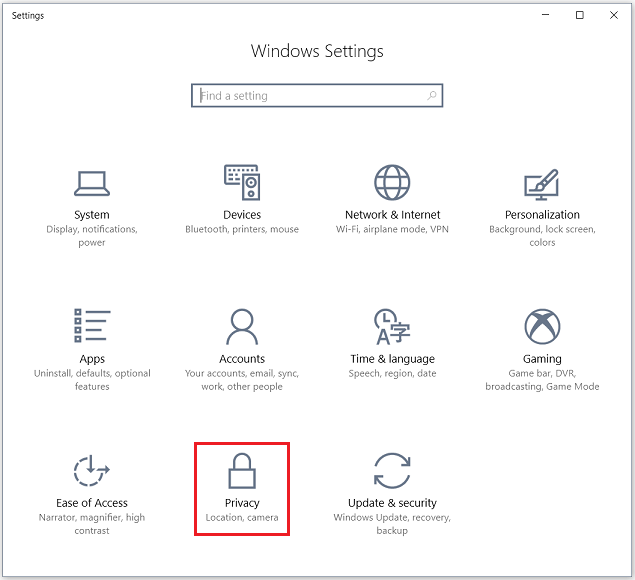Open the Devices keyboard and speaker icon
Screen dimensions: 635x580
[242, 182]
